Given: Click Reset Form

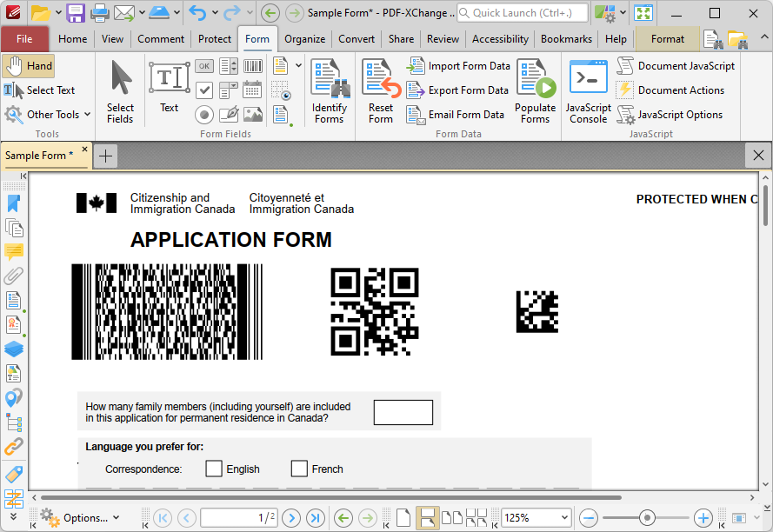Looking at the screenshot, I should pyautogui.click(x=381, y=91).
